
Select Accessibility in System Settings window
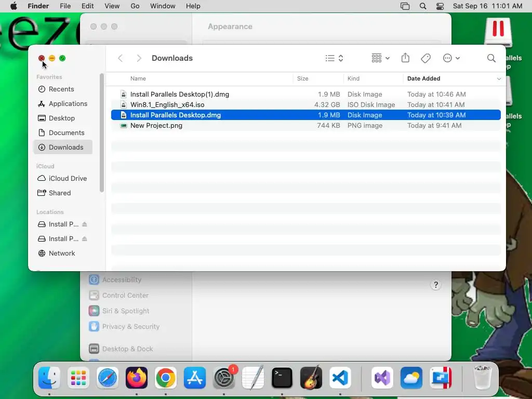115,280
